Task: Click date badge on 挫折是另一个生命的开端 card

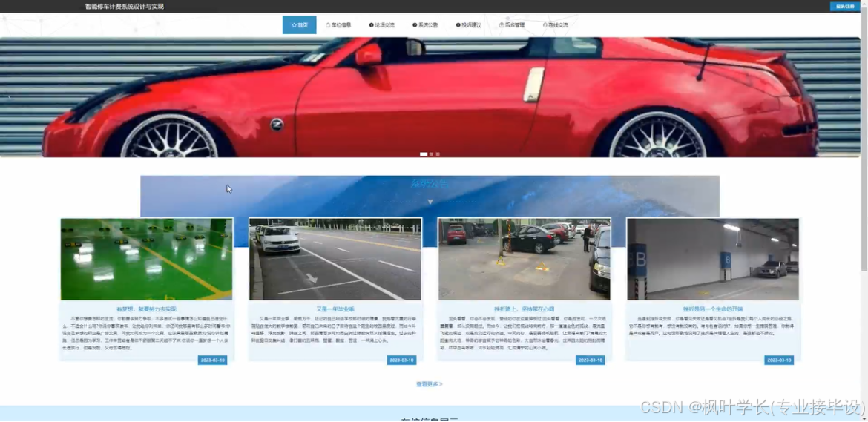Action: pos(780,360)
